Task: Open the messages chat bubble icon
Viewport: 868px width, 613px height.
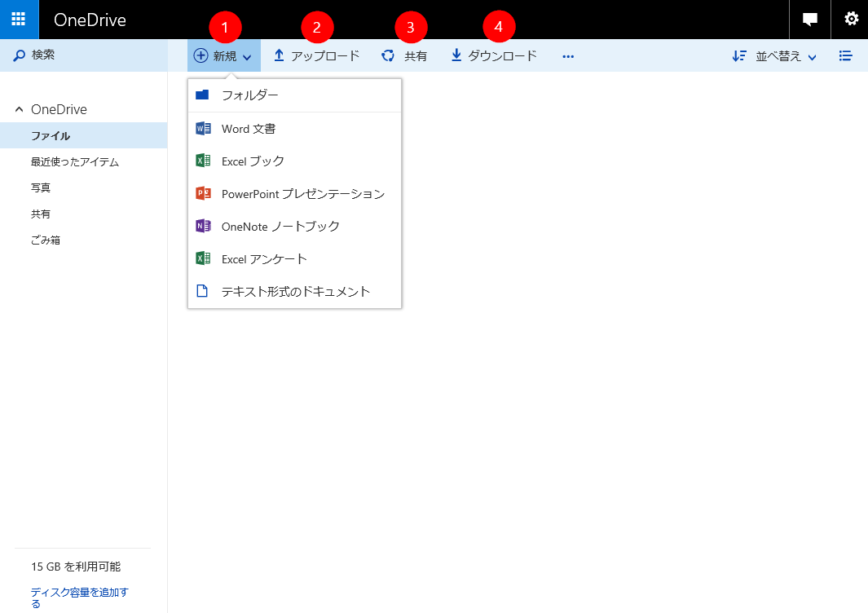Action: (x=810, y=20)
